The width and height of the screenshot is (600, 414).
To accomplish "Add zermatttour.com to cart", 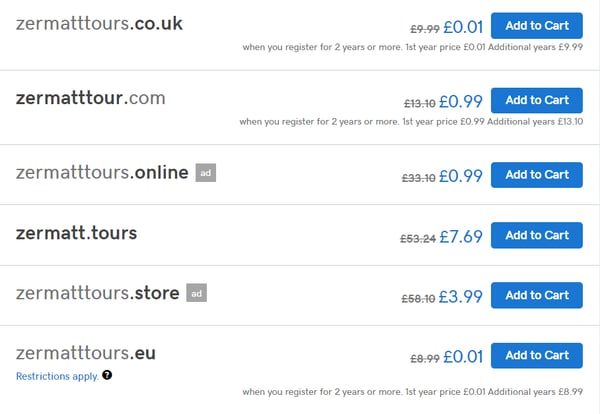I will tap(537, 100).
